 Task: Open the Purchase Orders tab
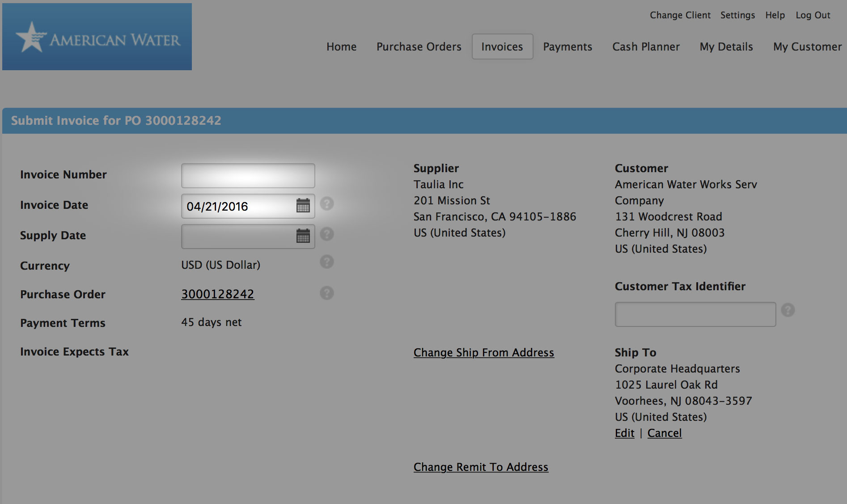pos(419,47)
